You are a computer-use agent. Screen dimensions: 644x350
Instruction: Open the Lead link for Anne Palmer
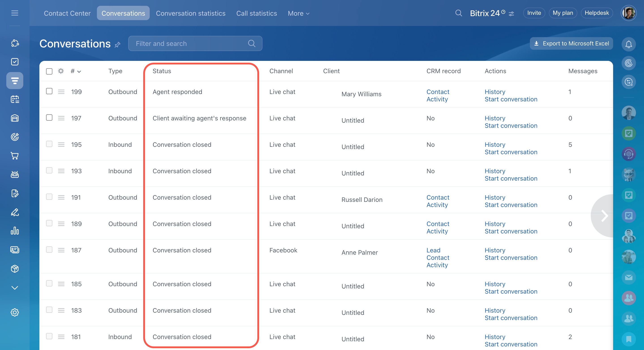tap(433, 250)
